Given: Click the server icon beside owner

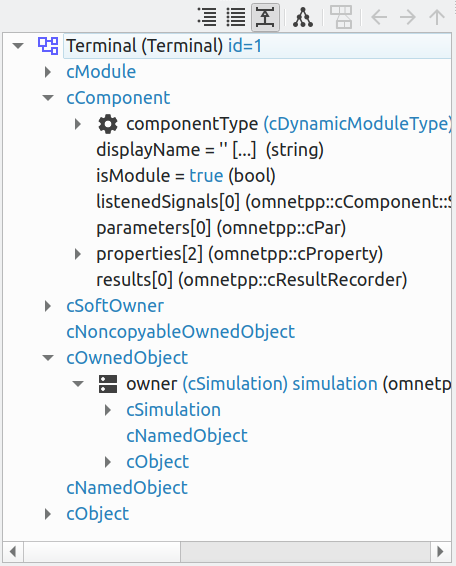Looking at the screenshot, I should click(x=108, y=384).
